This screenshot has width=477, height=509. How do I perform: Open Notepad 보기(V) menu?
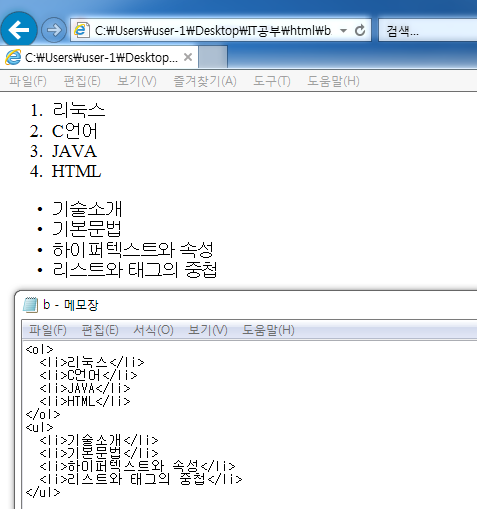[x=208, y=330]
